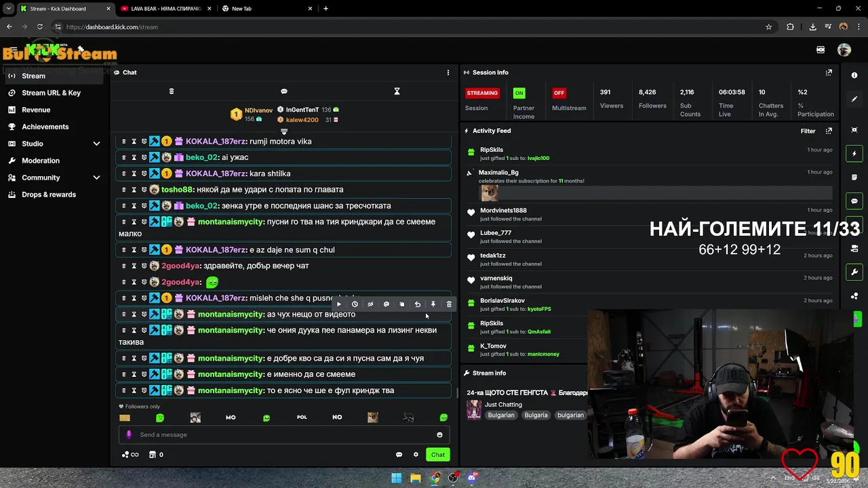Click the pencil edit icon in right sidebar

tap(854, 99)
